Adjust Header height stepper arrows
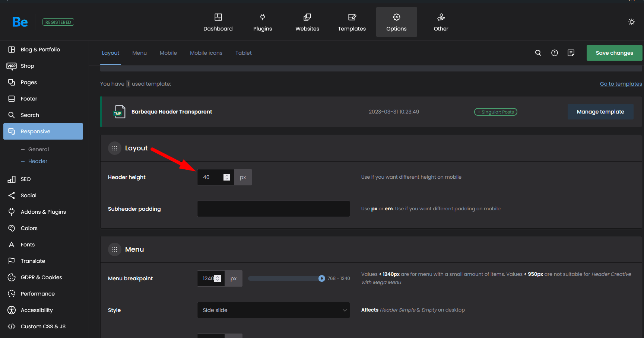Screen dimensions: 644x338 (227, 177)
